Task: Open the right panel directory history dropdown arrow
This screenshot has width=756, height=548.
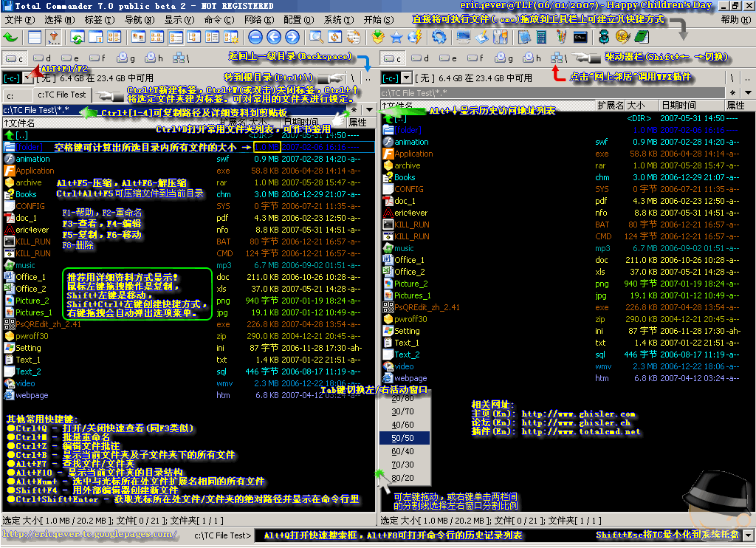Action: tap(748, 92)
